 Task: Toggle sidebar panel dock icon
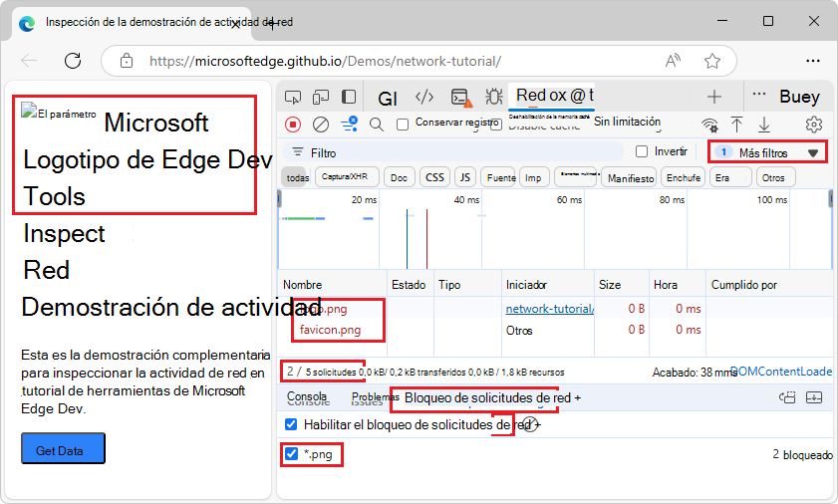click(349, 97)
